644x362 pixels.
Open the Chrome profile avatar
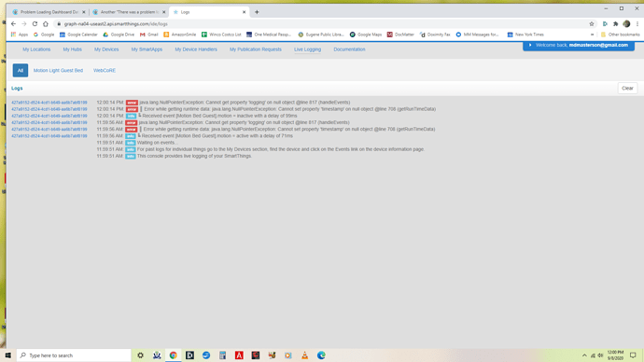click(626, 24)
